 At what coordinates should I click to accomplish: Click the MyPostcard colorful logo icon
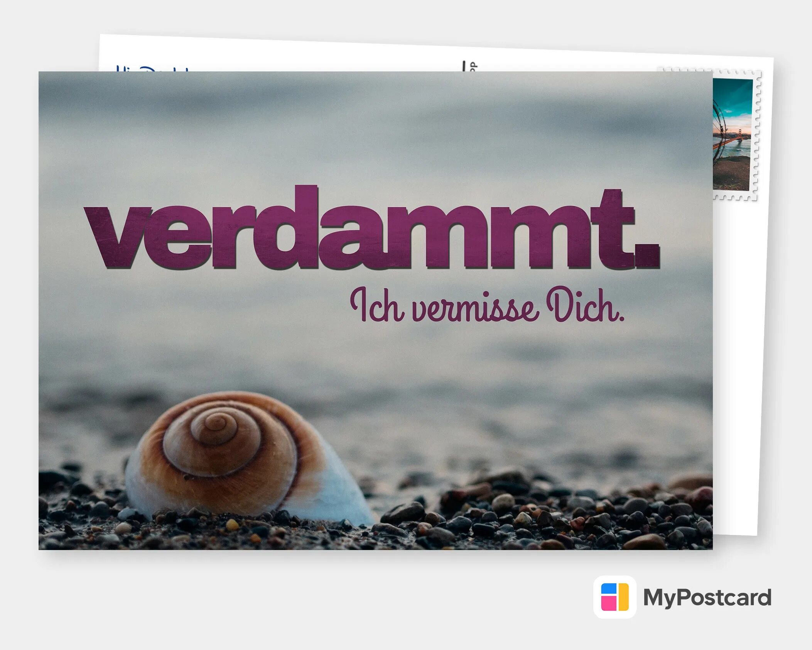point(614,597)
